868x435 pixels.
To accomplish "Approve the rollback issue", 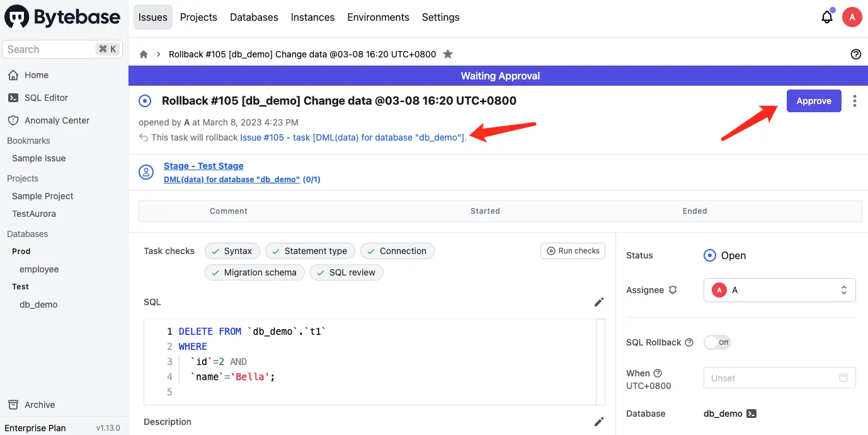I will click(x=813, y=101).
